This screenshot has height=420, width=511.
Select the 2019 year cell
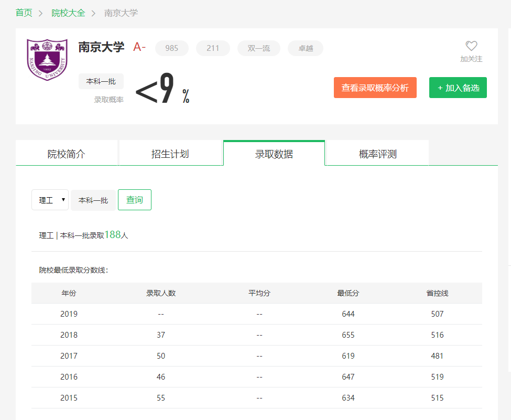(69, 314)
